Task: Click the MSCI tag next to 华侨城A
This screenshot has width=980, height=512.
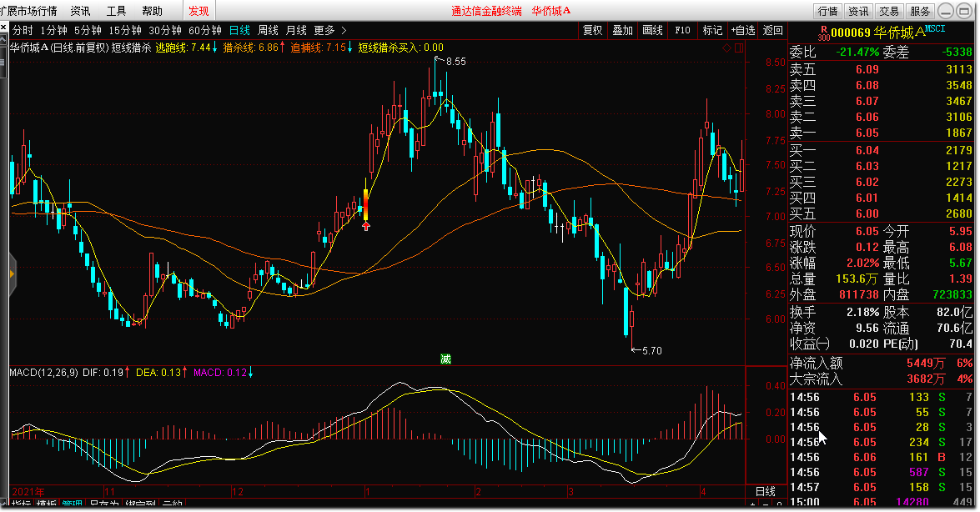Action: coord(935,28)
